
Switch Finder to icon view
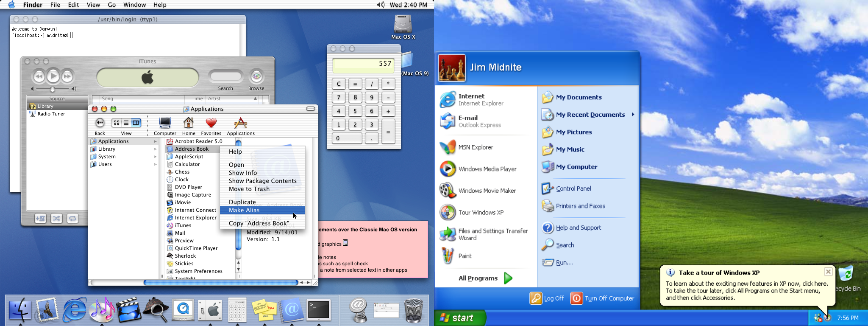(x=117, y=123)
